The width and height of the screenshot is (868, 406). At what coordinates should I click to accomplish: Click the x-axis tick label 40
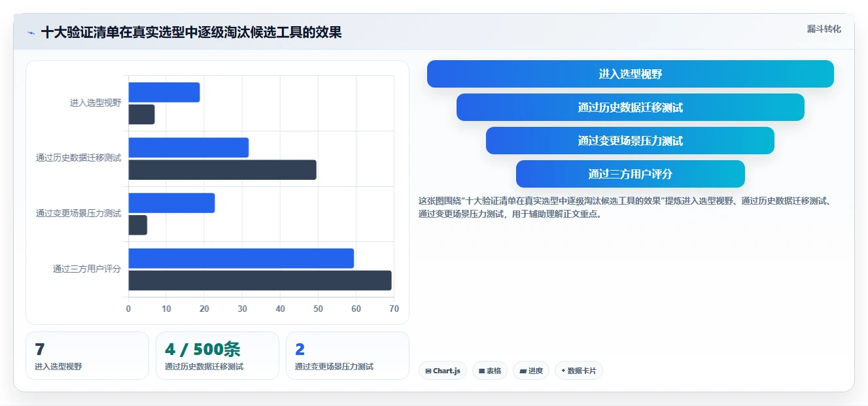click(280, 309)
